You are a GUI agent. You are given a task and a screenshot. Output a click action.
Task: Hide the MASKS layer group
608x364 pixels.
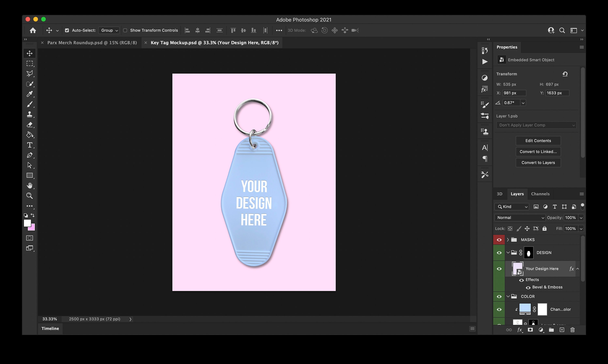tap(499, 240)
